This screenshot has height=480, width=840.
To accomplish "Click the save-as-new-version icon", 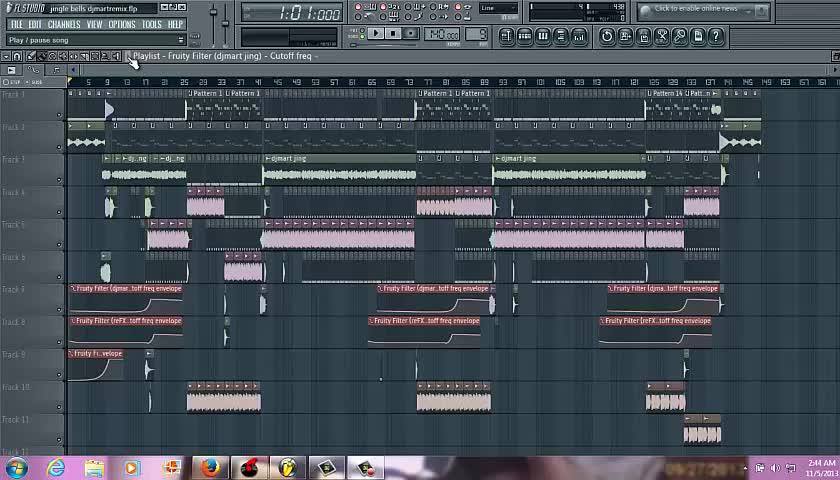I will pos(625,36).
